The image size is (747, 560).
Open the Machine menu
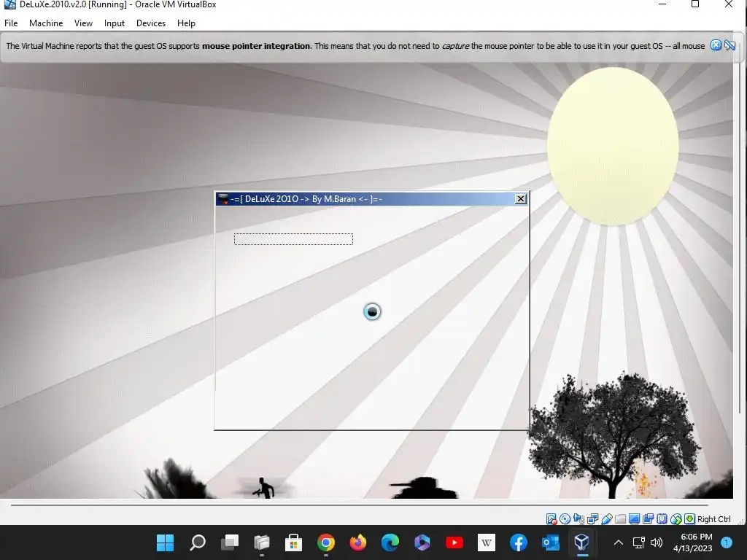click(46, 23)
